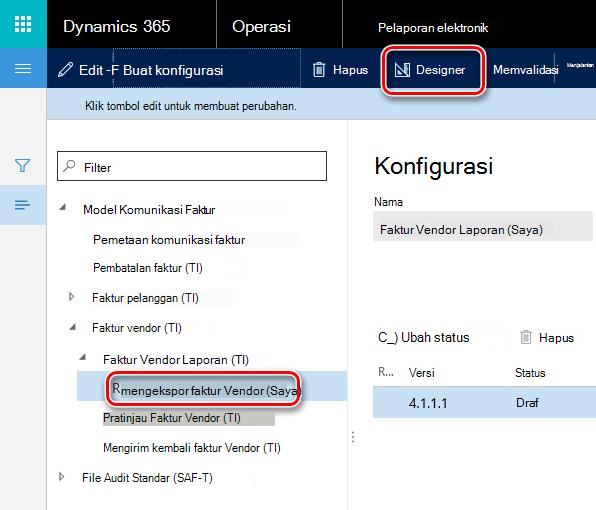Open the app launcher waffle grid
Viewport: 596px width, 510px height.
[23, 24]
